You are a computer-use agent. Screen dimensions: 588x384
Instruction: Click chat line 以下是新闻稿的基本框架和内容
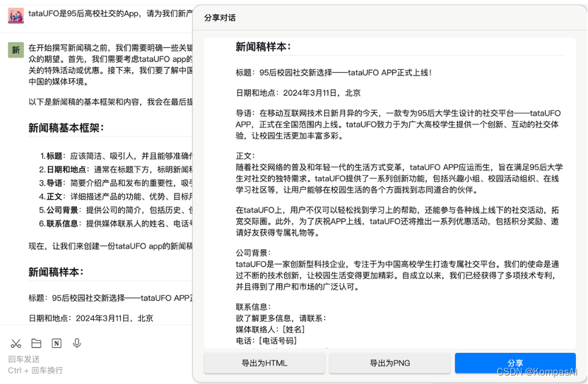pyautogui.click(x=110, y=102)
